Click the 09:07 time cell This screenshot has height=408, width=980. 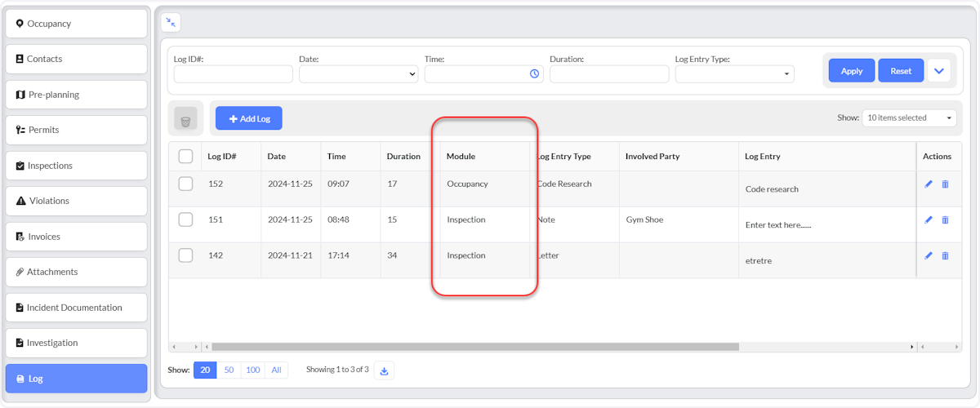(338, 184)
